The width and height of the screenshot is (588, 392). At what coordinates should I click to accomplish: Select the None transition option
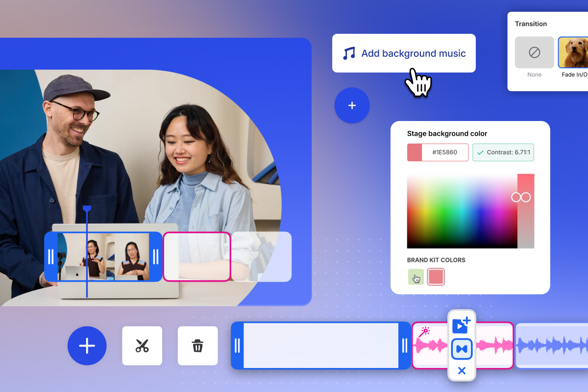(535, 52)
